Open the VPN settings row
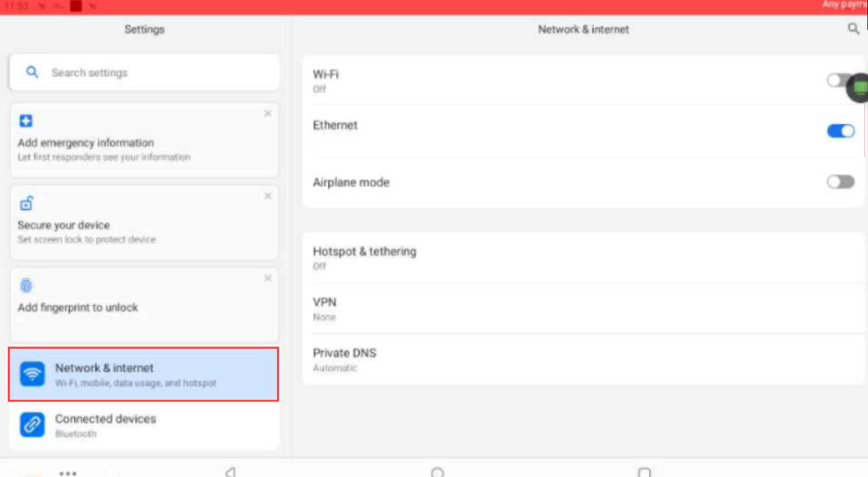Screen dimensions: 868x477 click(x=583, y=308)
